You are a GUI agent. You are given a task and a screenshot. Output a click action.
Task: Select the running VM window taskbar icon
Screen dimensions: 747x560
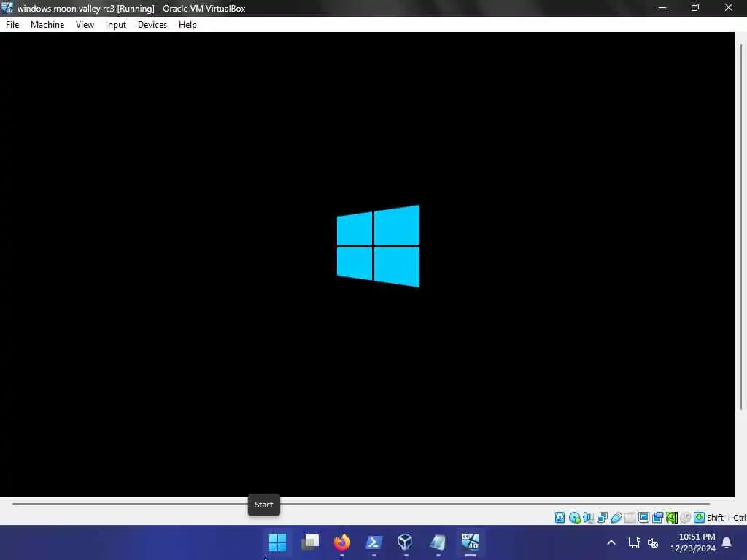pyautogui.click(x=471, y=542)
